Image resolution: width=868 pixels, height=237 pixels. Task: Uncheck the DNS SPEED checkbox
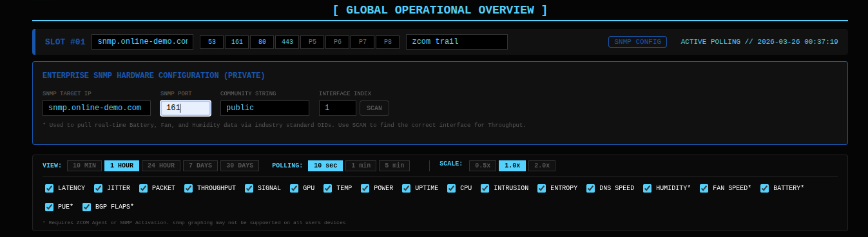(590, 188)
